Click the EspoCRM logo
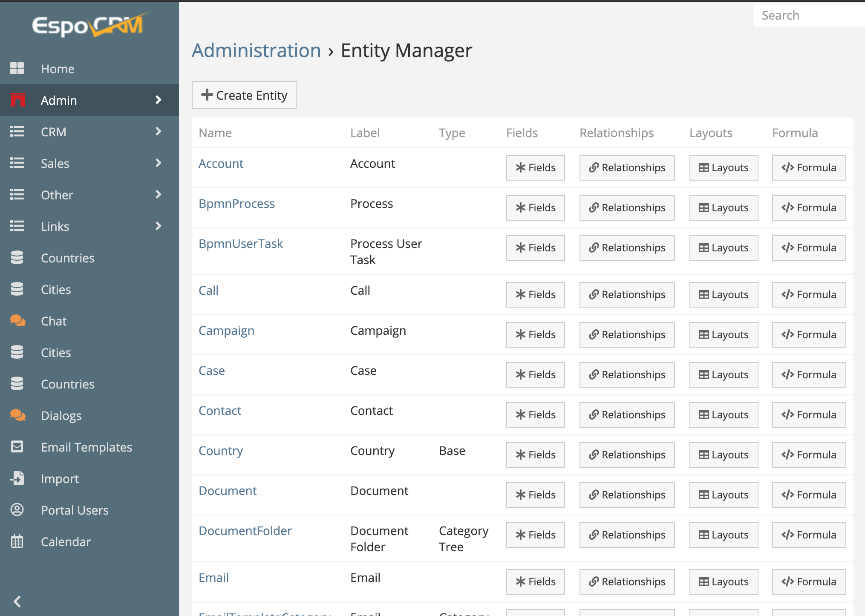The width and height of the screenshot is (865, 616). point(88,24)
